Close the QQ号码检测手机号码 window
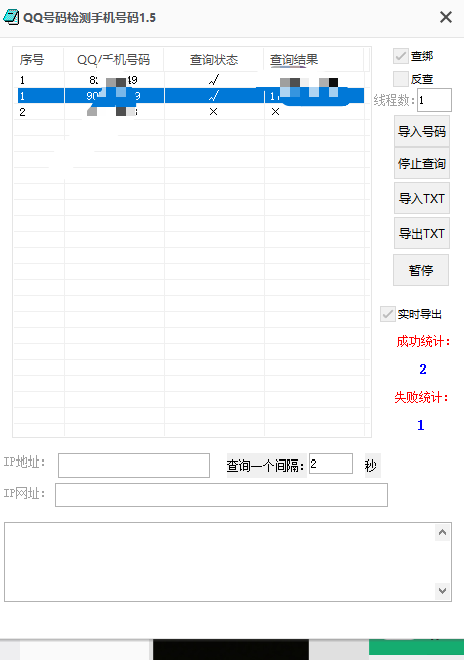Viewport: 464px width, 660px height. pyautogui.click(x=445, y=17)
